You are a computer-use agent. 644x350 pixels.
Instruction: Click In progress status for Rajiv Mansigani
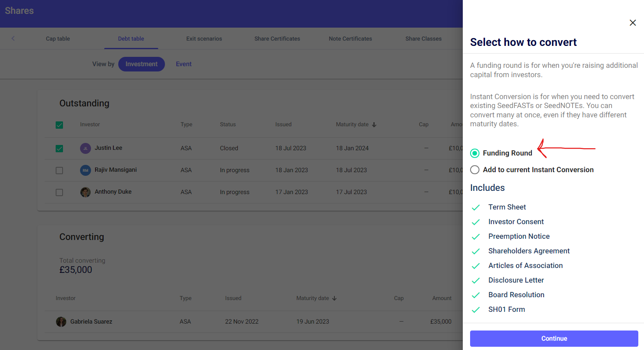tap(235, 170)
